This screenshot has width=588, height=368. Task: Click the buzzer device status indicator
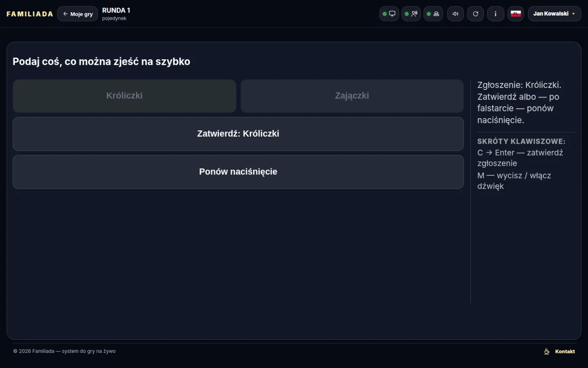[433, 14]
